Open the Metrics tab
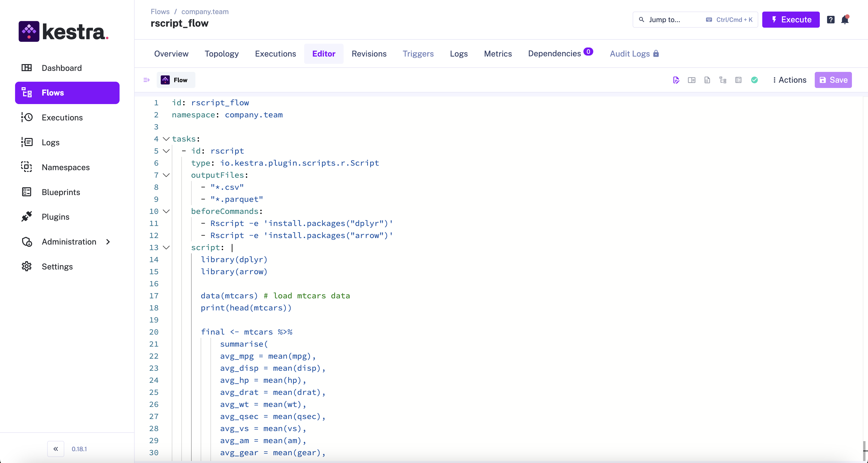 point(498,54)
